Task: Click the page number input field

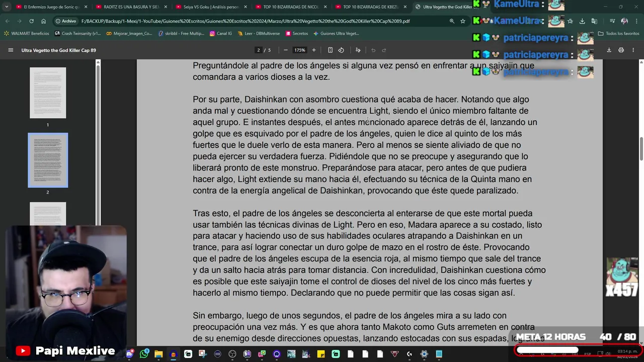Action: (x=259, y=50)
